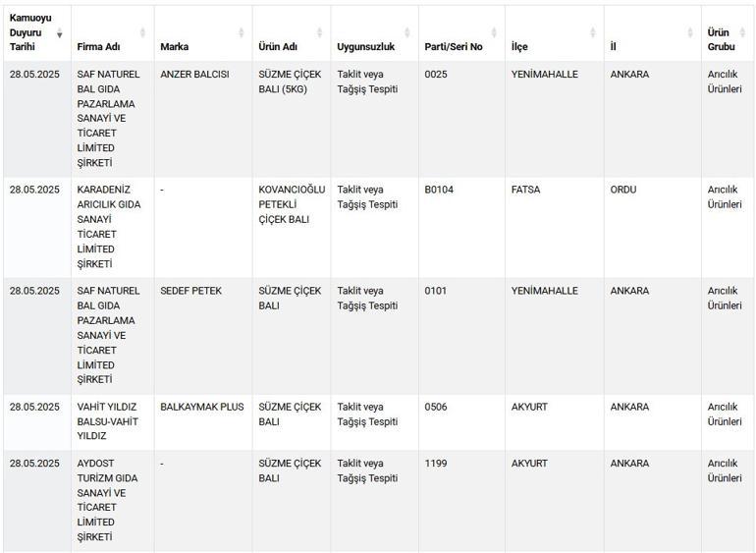Click sort arrows icon in İlçe column
The image size is (756, 553).
click(593, 33)
